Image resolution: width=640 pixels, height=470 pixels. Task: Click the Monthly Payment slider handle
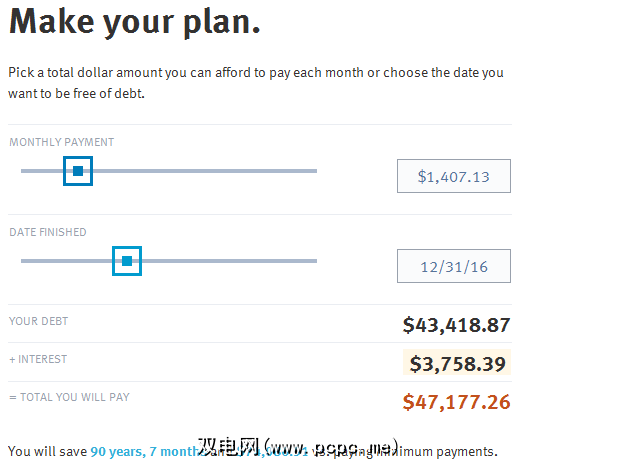[x=78, y=171]
